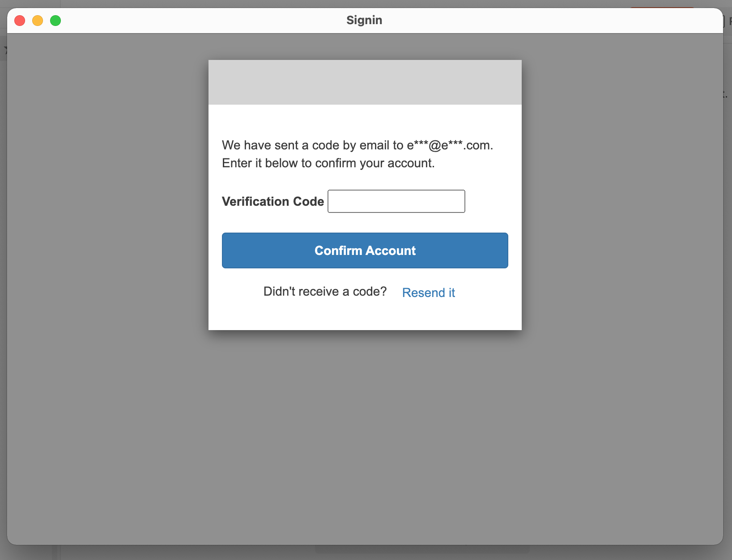
Task: Focus the verification input to type the code
Action: tap(396, 201)
